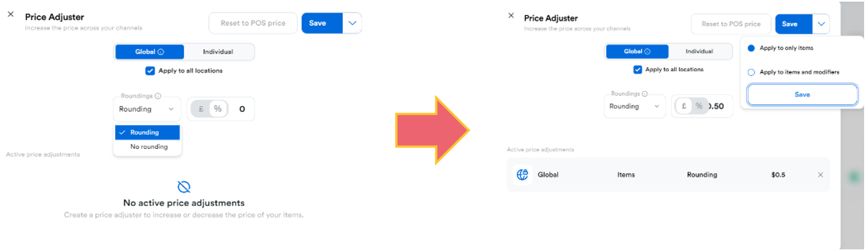The image size is (868, 251).
Task: Click the Roundings info icon in right panel
Action: click(x=645, y=94)
